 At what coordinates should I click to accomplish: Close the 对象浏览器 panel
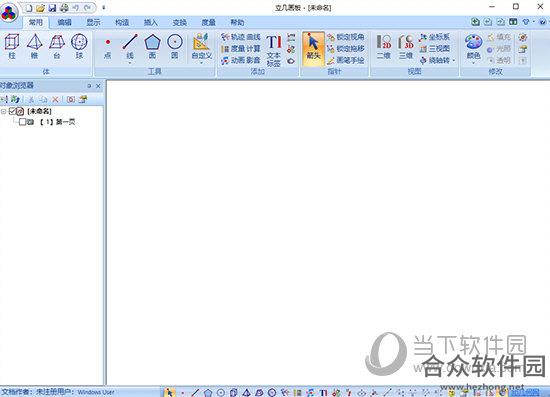98,86
